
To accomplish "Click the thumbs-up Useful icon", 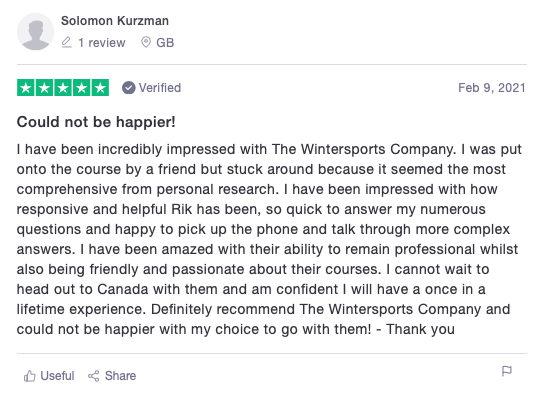I will [x=30, y=376].
